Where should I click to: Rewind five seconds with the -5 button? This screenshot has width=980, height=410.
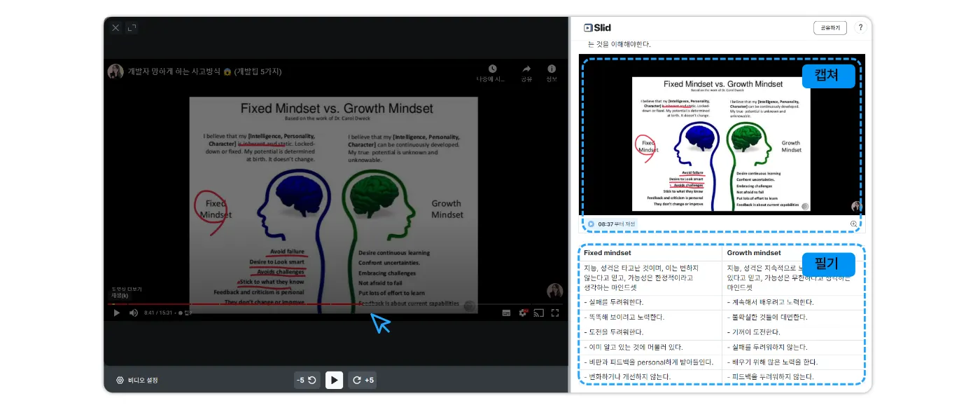[x=307, y=380]
